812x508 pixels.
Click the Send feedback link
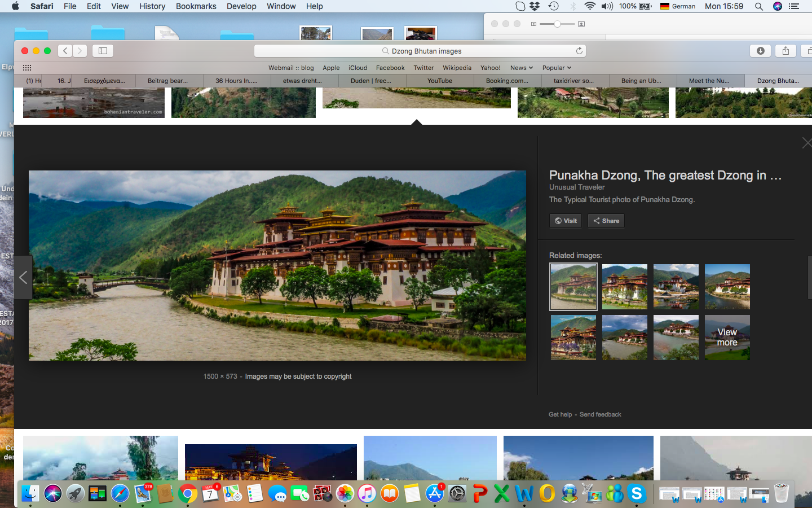click(600, 414)
